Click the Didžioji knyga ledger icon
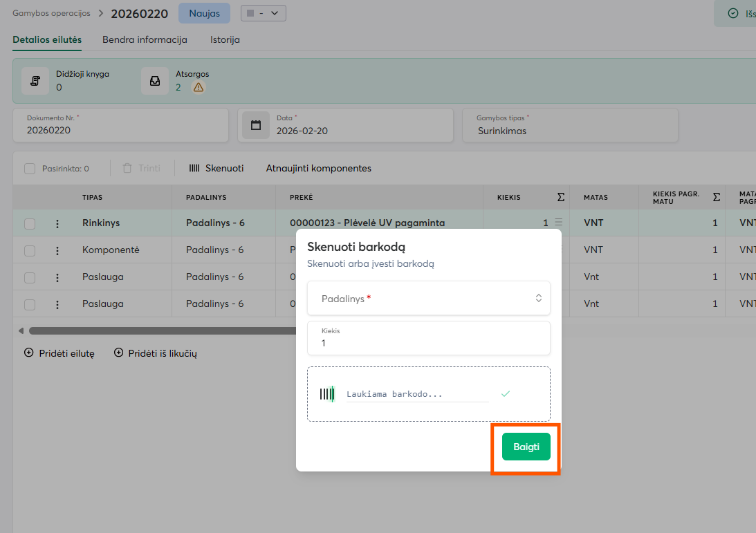Image resolution: width=756 pixels, height=533 pixels. [35, 81]
